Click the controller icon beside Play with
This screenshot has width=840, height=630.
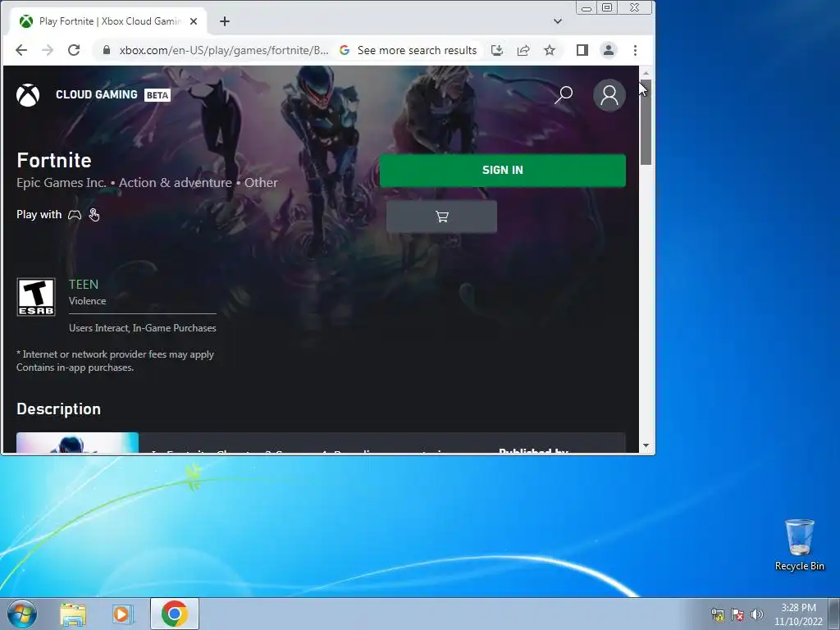pos(75,215)
